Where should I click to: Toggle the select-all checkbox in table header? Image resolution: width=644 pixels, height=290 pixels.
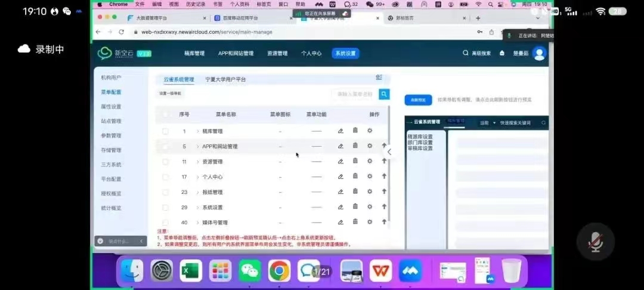click(x=165, y=115)
